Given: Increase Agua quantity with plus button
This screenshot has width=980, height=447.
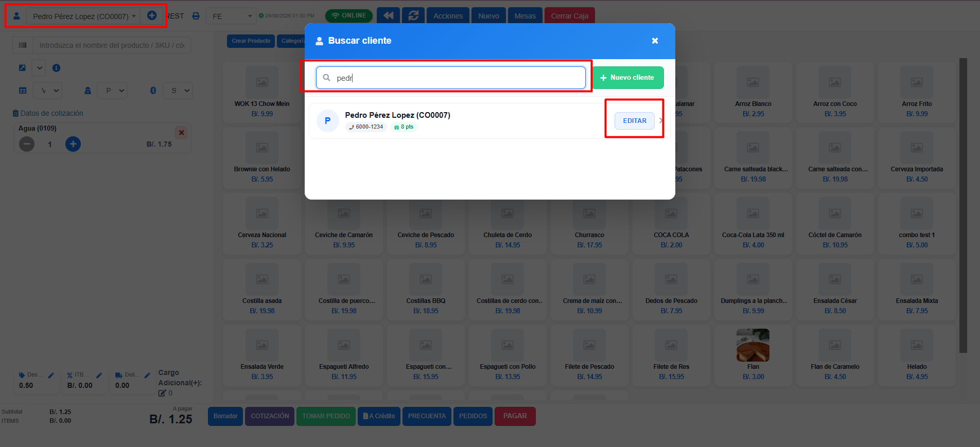Looking at the screenshot, I should pos(73,144).
